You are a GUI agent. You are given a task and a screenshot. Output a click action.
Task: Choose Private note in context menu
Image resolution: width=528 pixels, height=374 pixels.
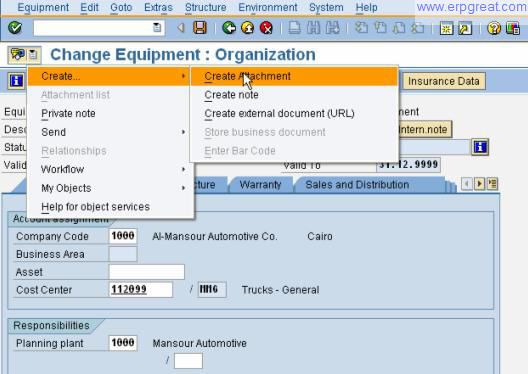tap(108, 113)
